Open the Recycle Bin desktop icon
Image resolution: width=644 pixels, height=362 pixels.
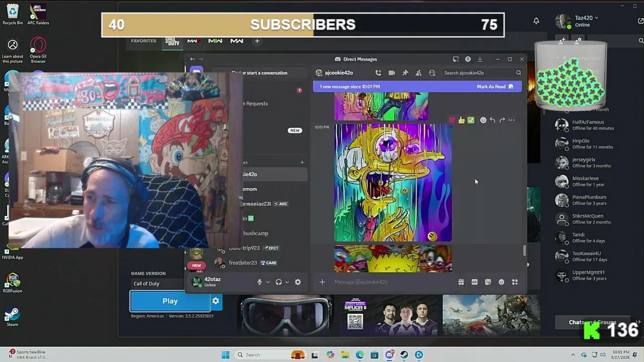pos(13,14)
